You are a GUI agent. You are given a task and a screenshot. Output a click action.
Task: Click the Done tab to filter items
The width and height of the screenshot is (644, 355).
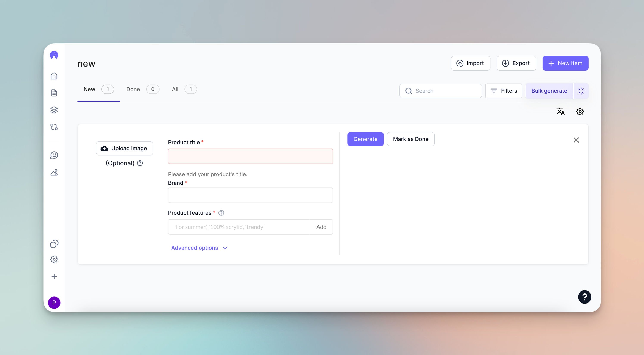coord(133,89)
